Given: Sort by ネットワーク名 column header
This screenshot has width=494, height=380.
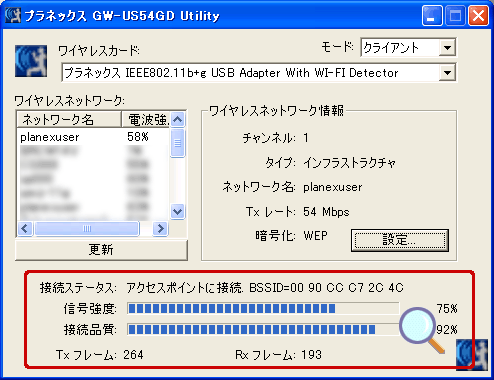Looking at the screenshot, I should pyautogui.click(x=68, y=119).
